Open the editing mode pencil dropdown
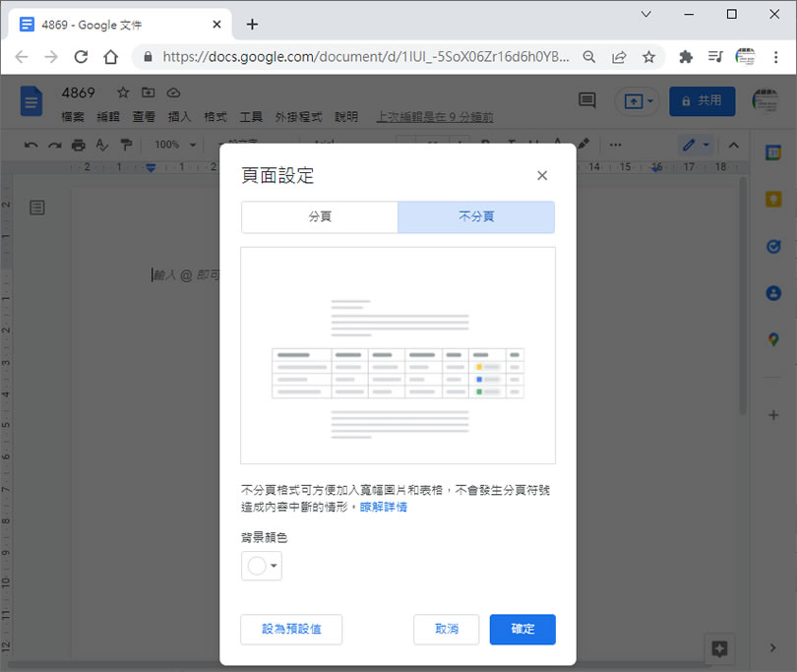 point(697,145)
